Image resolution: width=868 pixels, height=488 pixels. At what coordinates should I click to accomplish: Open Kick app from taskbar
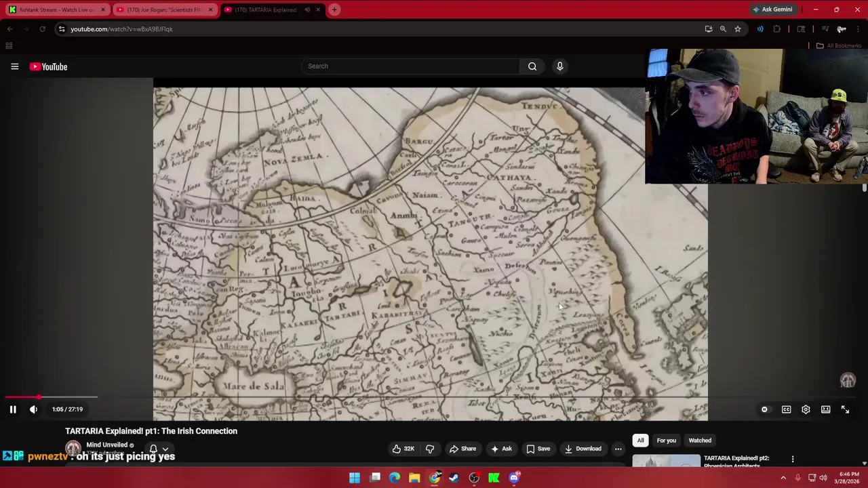[494, 478]
